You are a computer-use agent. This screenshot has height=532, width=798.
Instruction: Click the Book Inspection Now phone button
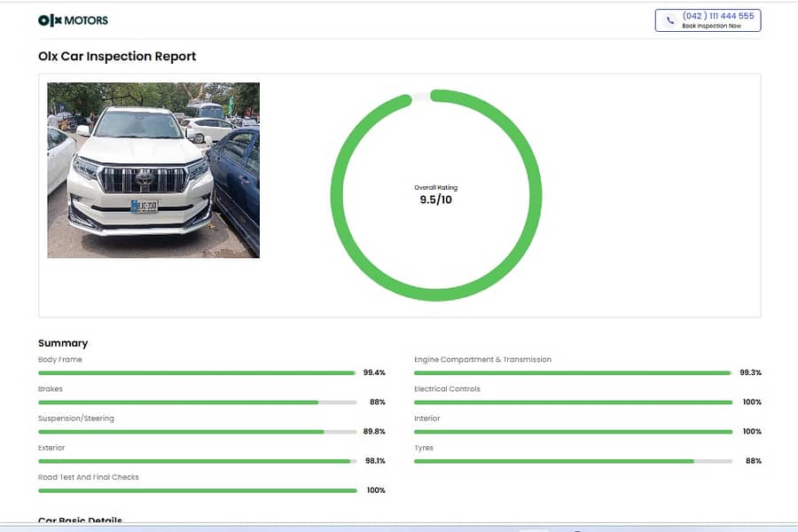[x=708, y=20]
